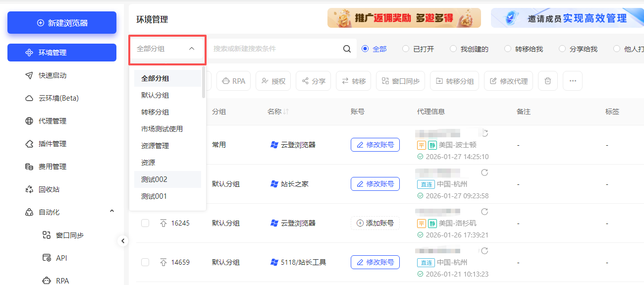Viewport: 644px width, 285px height.
Task: Click the 修改代理 toolbar button
Action: tap(508, 81)
